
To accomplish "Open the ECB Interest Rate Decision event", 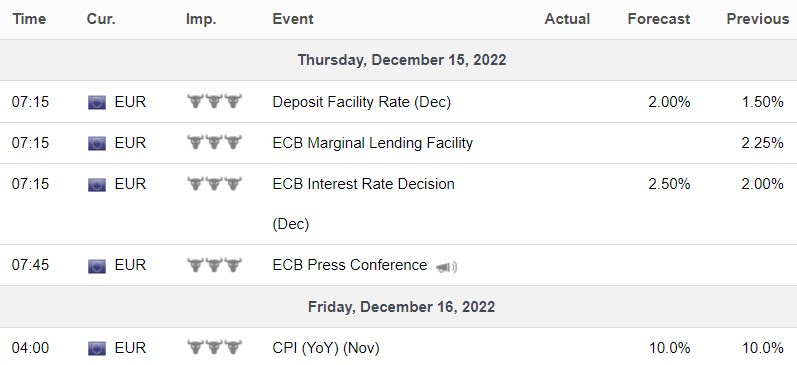I will click(363, 204).
